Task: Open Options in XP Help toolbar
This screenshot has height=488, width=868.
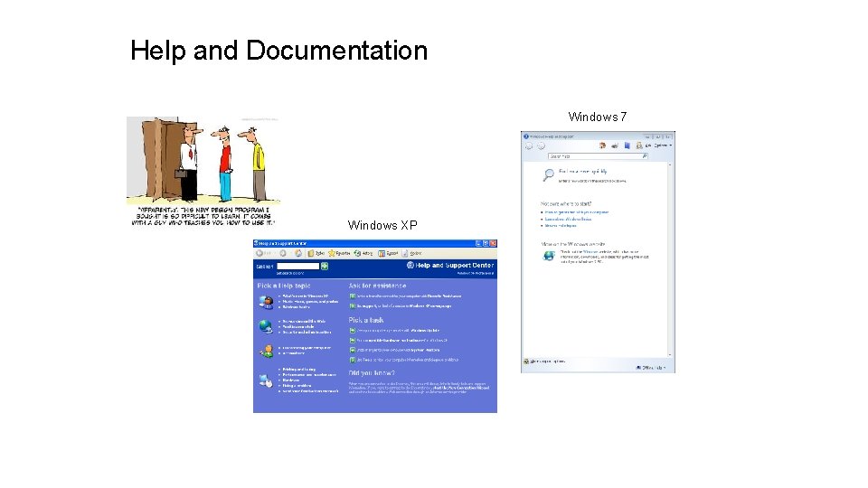Action: (x=412, y=253)
